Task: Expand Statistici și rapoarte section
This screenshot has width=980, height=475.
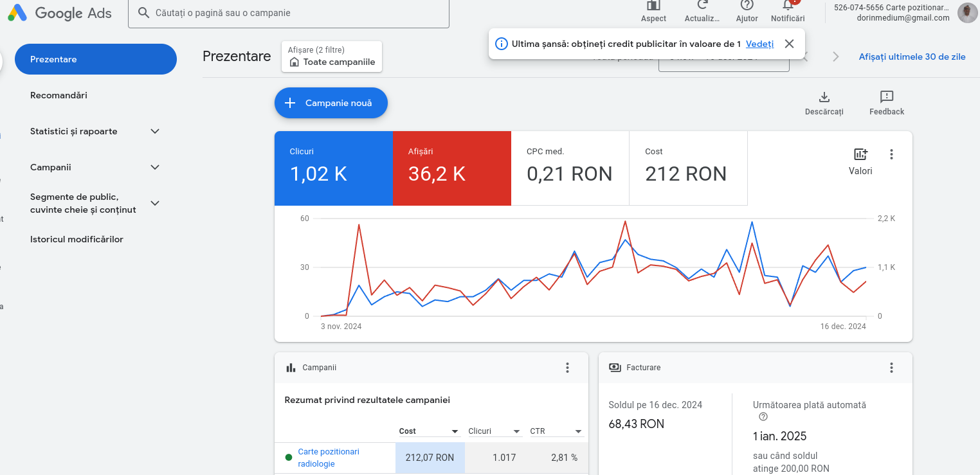Action: (x=154, y=131)
